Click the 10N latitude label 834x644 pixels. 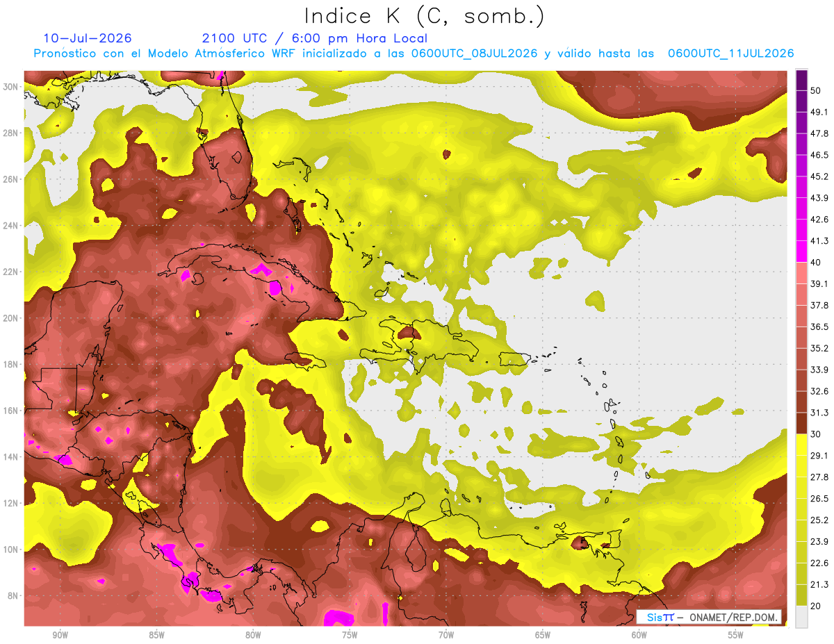(x=10, y=550)
